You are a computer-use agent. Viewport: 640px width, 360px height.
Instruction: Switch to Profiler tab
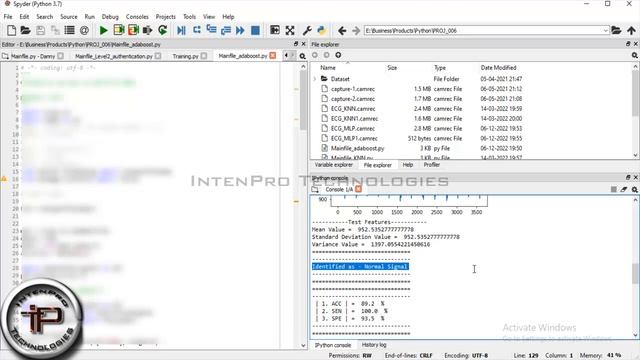(431, 165)
